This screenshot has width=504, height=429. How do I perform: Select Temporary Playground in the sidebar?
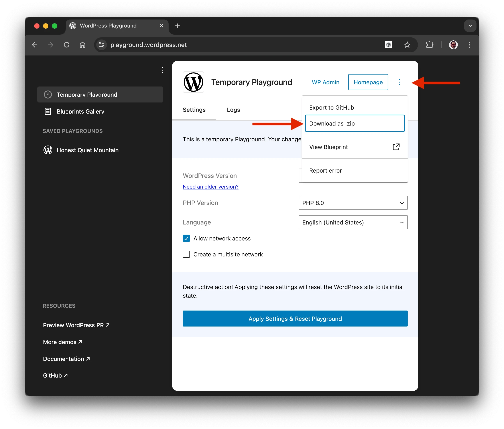pyautogui.click(x=100, y=94)
